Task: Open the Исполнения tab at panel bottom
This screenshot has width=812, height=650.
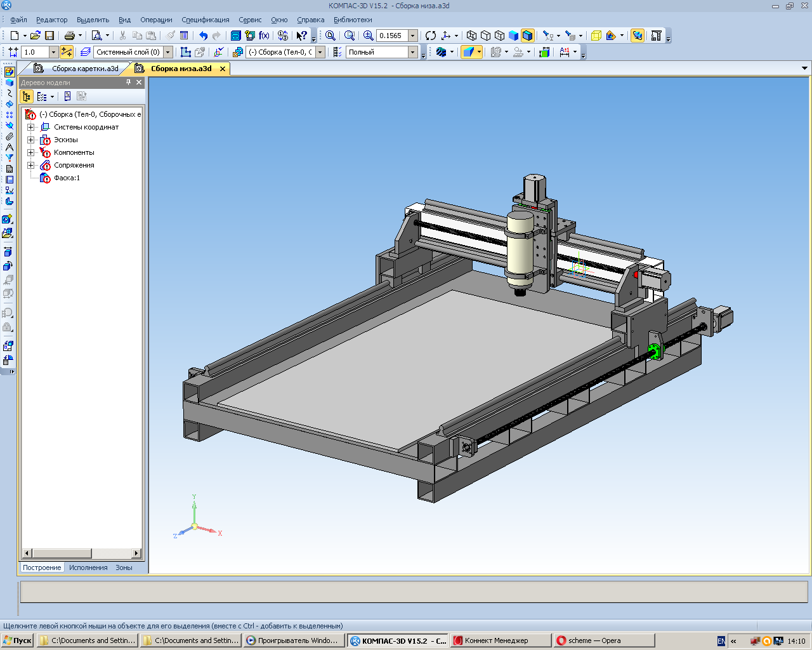Action: pyautogui.click(x=88, y=567)
